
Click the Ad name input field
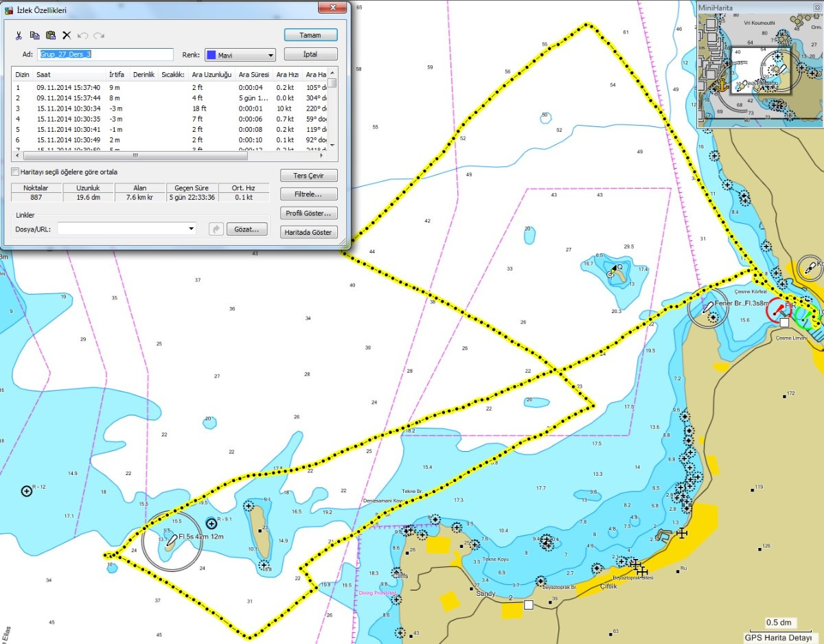(x=105, y=54)
